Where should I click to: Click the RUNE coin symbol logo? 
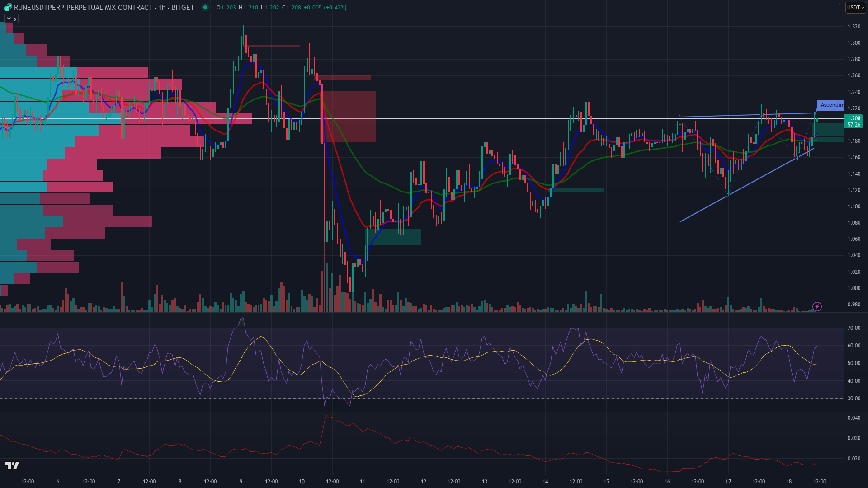coord(8,7)
